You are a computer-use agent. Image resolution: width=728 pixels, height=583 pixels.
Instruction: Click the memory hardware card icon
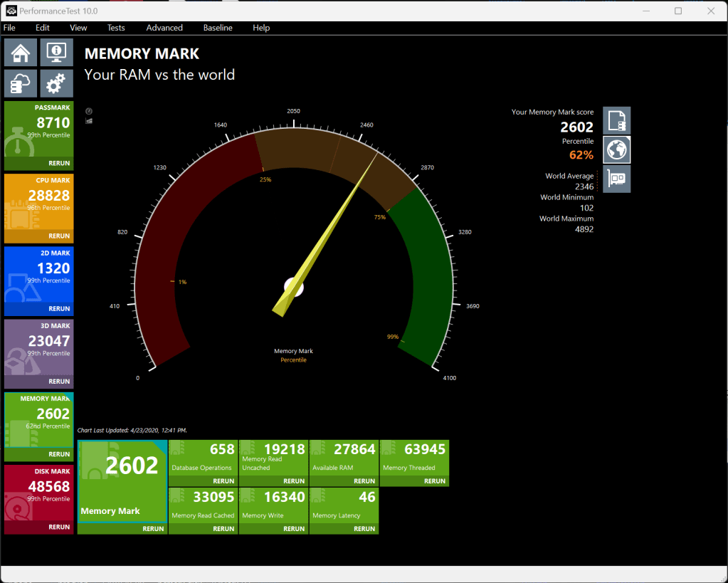[x=616, y=179]
